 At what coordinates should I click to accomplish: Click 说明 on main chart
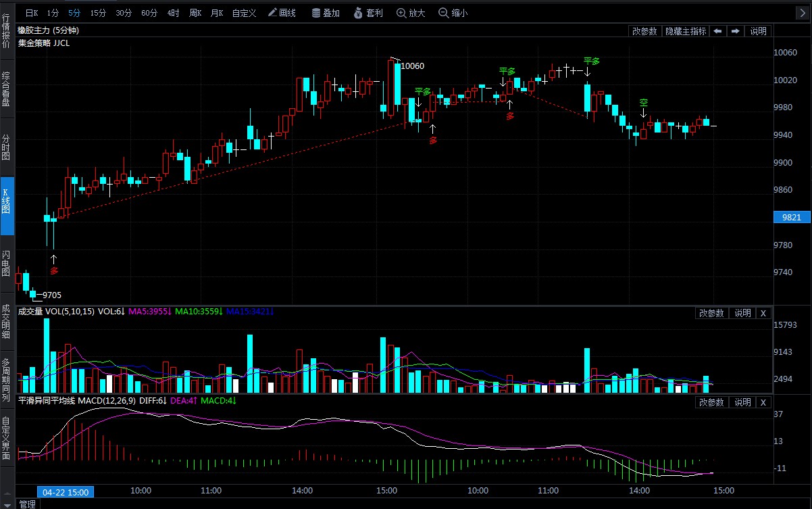(x=759, y=31)
